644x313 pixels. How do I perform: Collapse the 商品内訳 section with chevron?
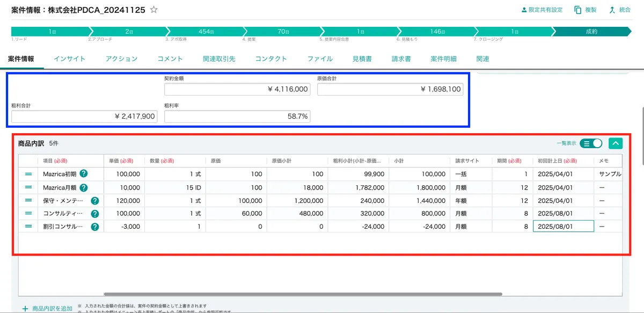click(x=616, y=143)
